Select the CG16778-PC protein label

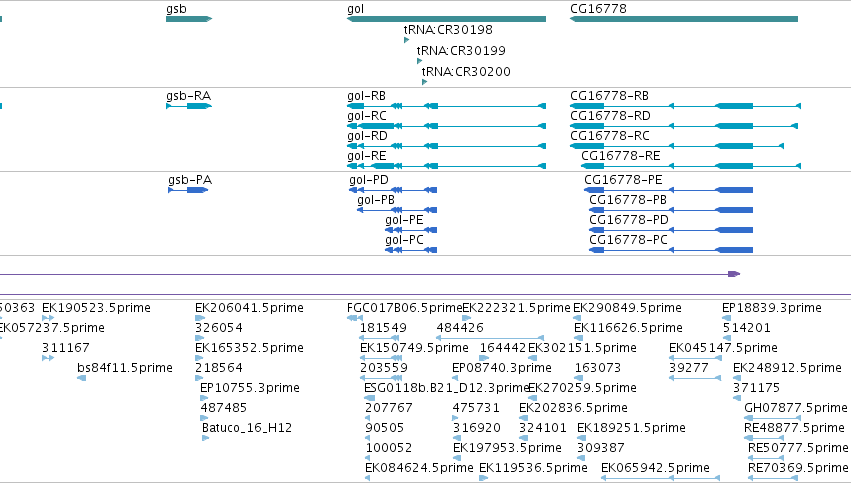(628, 240)
